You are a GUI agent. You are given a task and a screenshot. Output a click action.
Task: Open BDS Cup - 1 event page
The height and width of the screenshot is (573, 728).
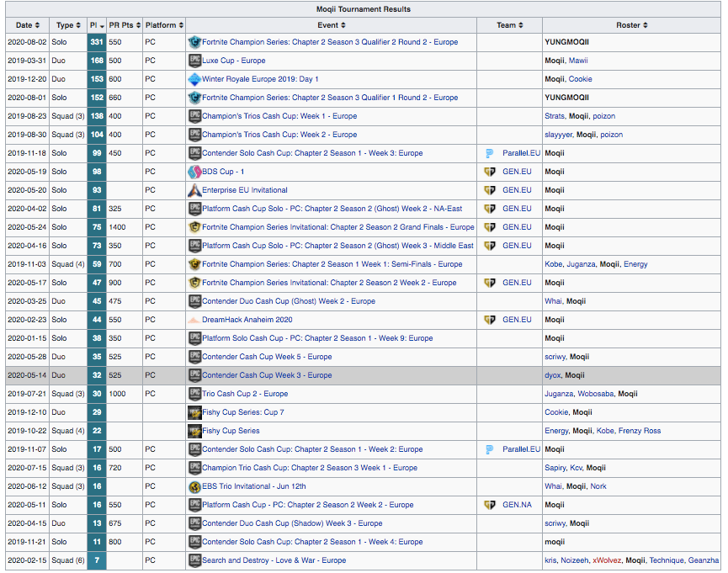(223, 172)
